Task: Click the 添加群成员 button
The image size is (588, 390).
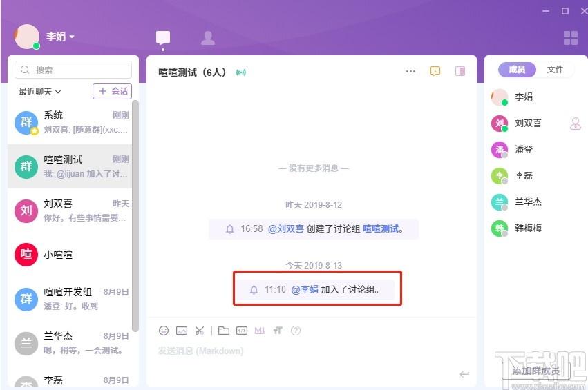Action: tap(536, 371)
